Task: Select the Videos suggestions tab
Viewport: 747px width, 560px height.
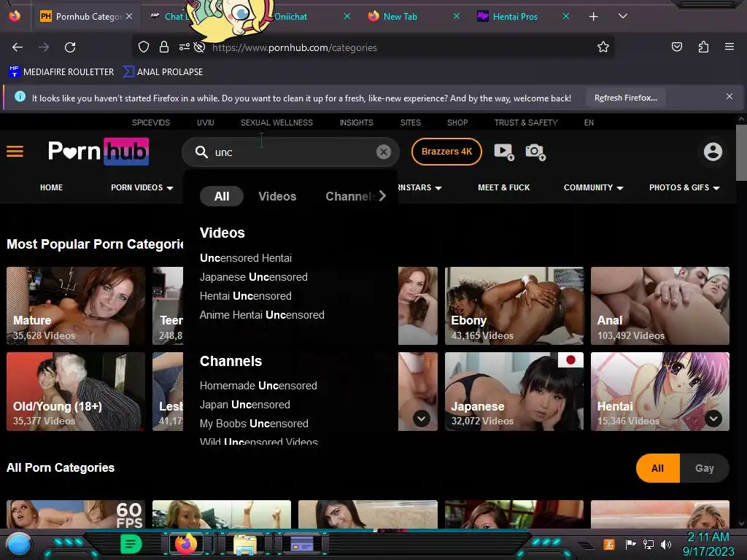Action: click(277, 196)
